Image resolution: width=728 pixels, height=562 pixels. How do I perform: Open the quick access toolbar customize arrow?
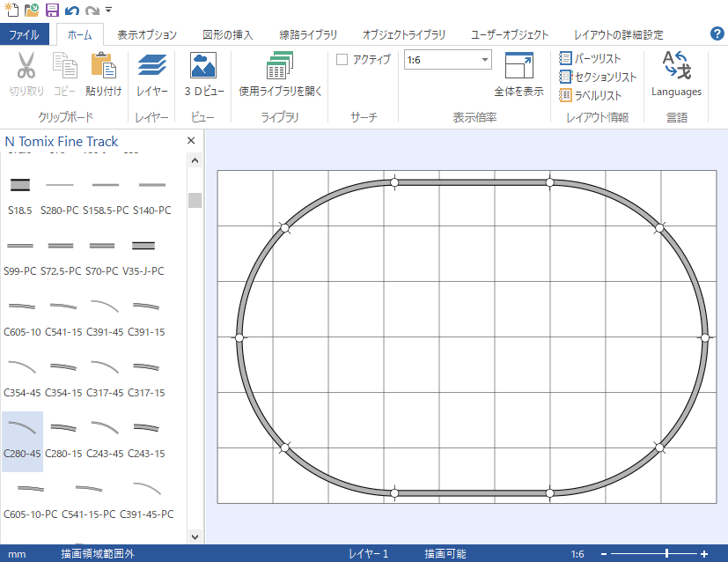click(x=108, y=10)
